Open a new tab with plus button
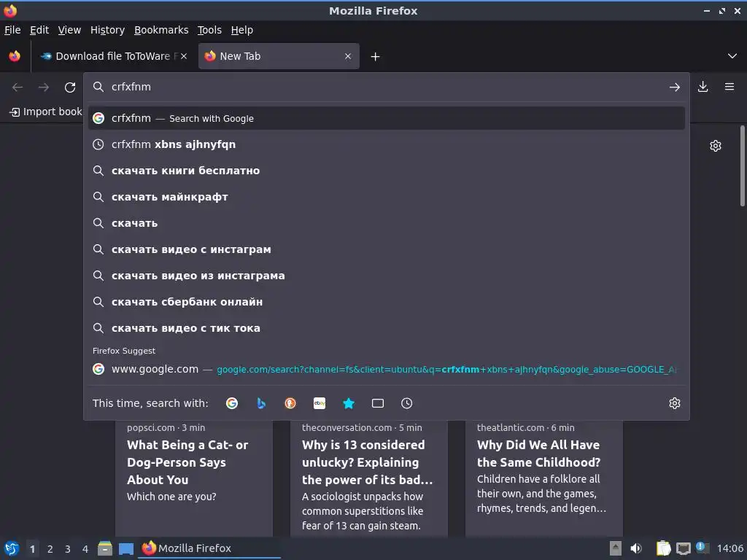747x560 pixels. 376,57
